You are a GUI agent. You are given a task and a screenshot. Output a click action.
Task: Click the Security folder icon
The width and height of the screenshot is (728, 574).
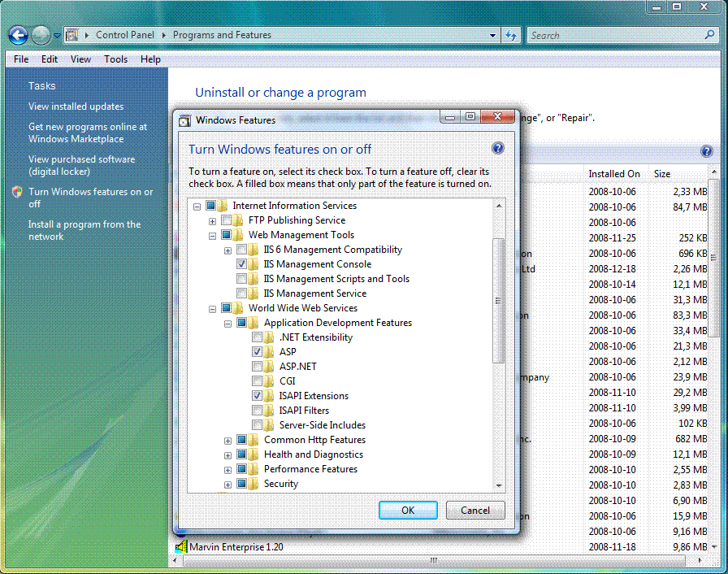coord(253,484)
